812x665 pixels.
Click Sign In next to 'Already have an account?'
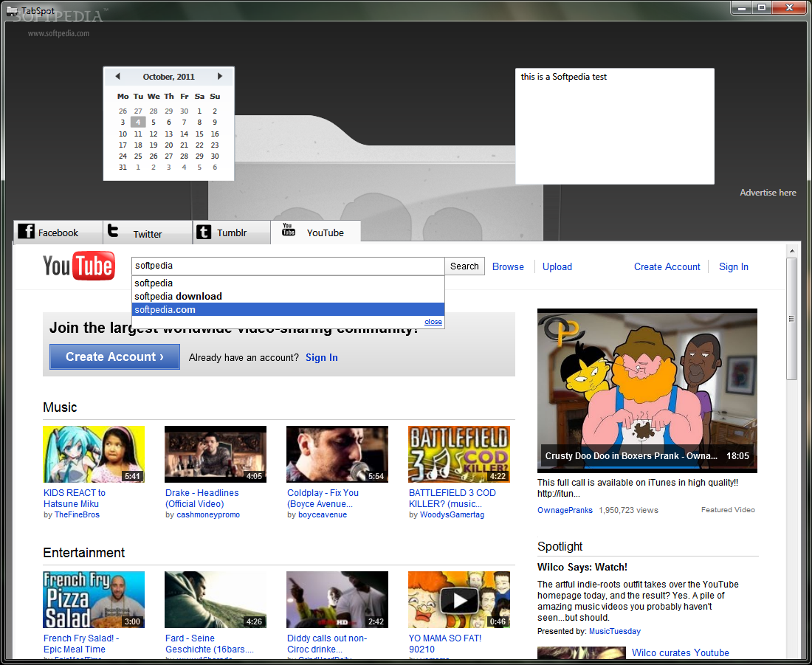[322, 357]
